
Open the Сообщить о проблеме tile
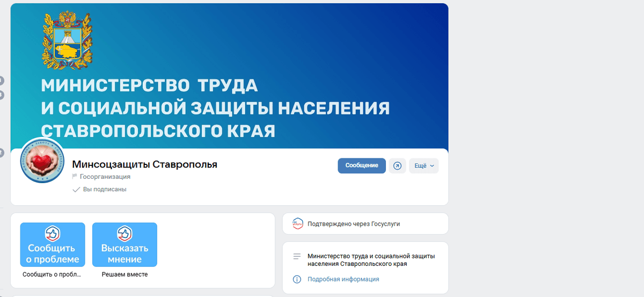[x=53, y=244]
